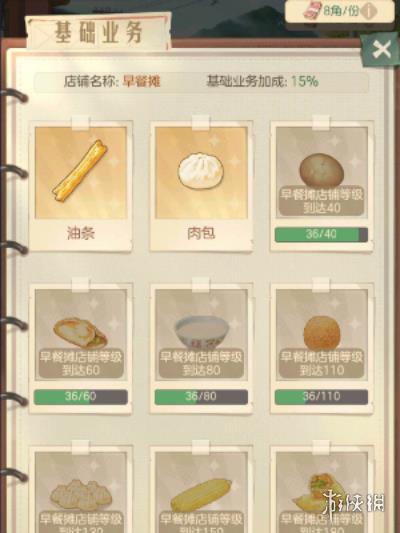400x533 pixels.
Task: Tap the 8角/份 price label
Action: (x=341, y=11)
